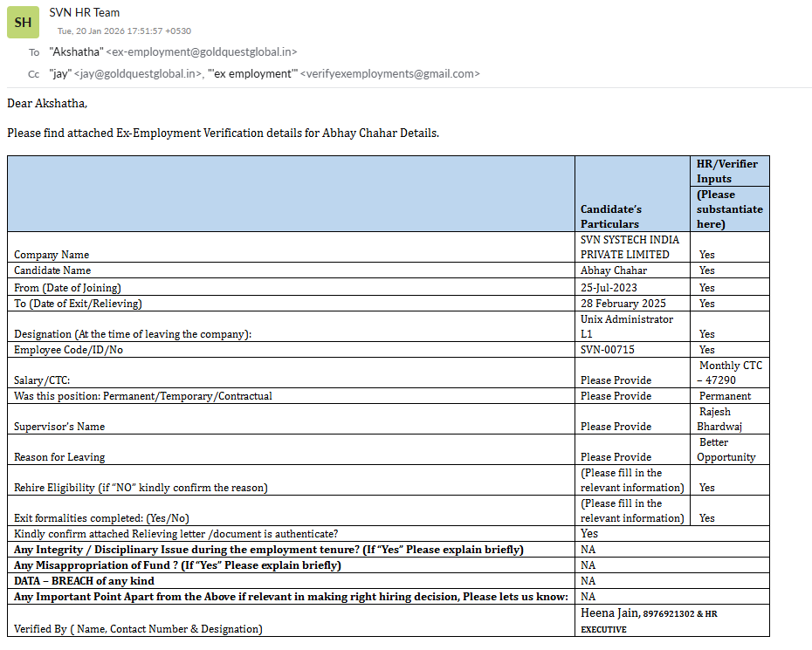Click the Monthly CTC – 47290 value
812x650 pixels.
(x=731, y=373)
